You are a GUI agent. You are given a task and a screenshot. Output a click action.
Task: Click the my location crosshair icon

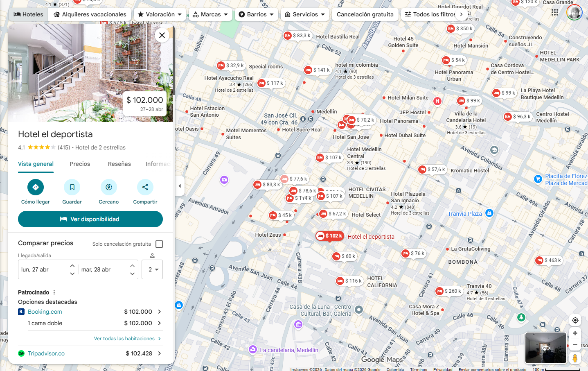[x=575, y=320]
